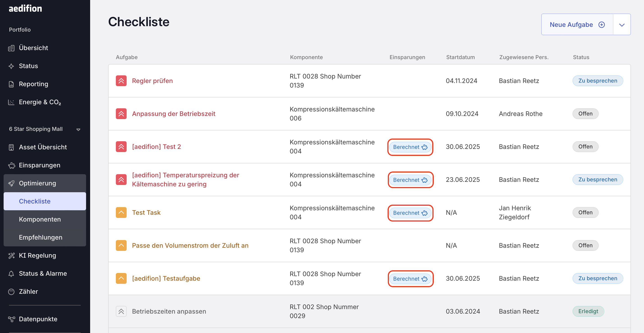Click the Datenpunkte nodes icon
The image size is (644, 333).
(11, 319)
